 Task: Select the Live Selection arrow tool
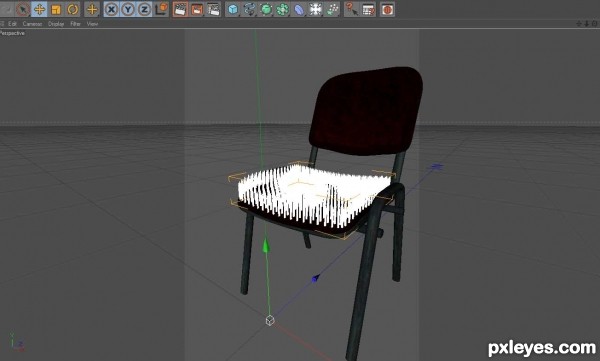[x=23, y=9]
